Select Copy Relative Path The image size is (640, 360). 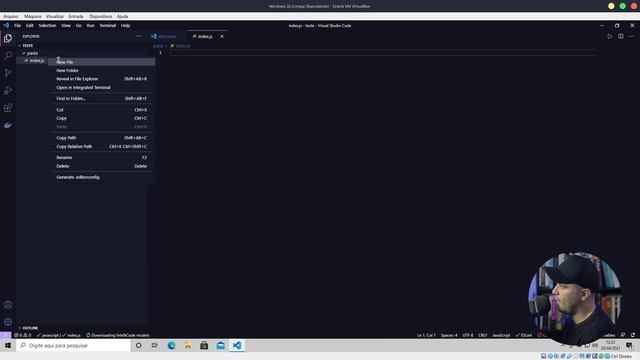click(x=102, y=146)
